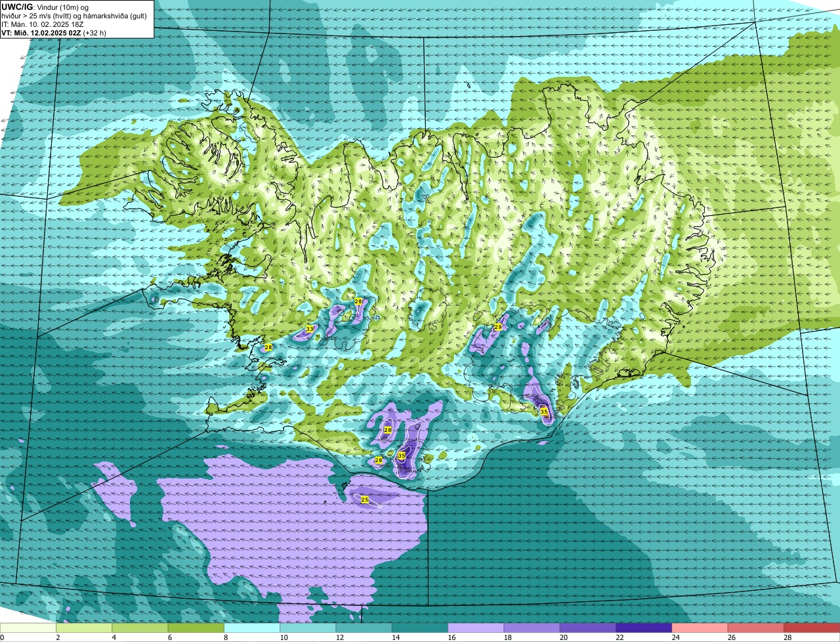The width and height of the screenshot is (840, 642).
Task: Click the 20–22 m/s violet legend swatch
Action: (x=588, y=628)
